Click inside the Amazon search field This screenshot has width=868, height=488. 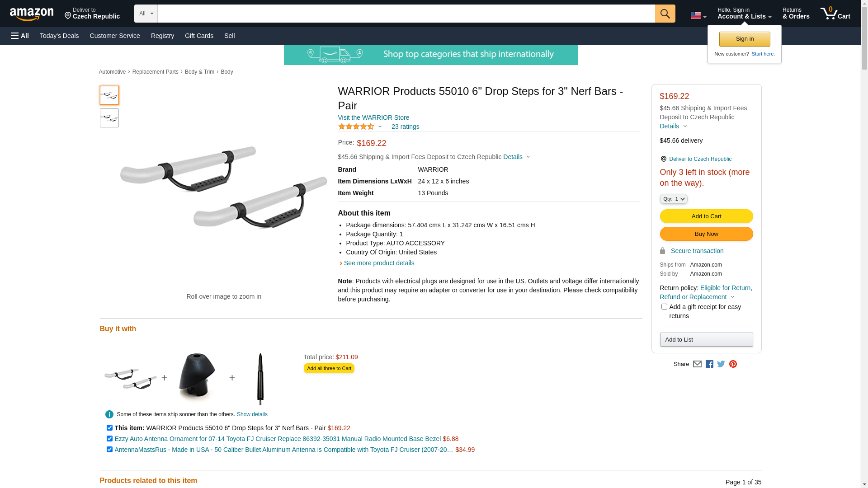pyautogui.click(x=406, y=14)
